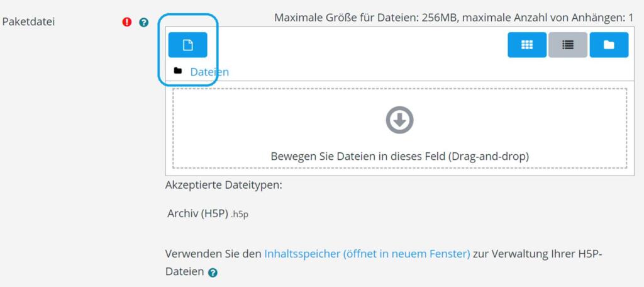This screenshot has width=644, height=287.
Task: Open help icon after H5P-Dateien text
Action: point(213,273)
